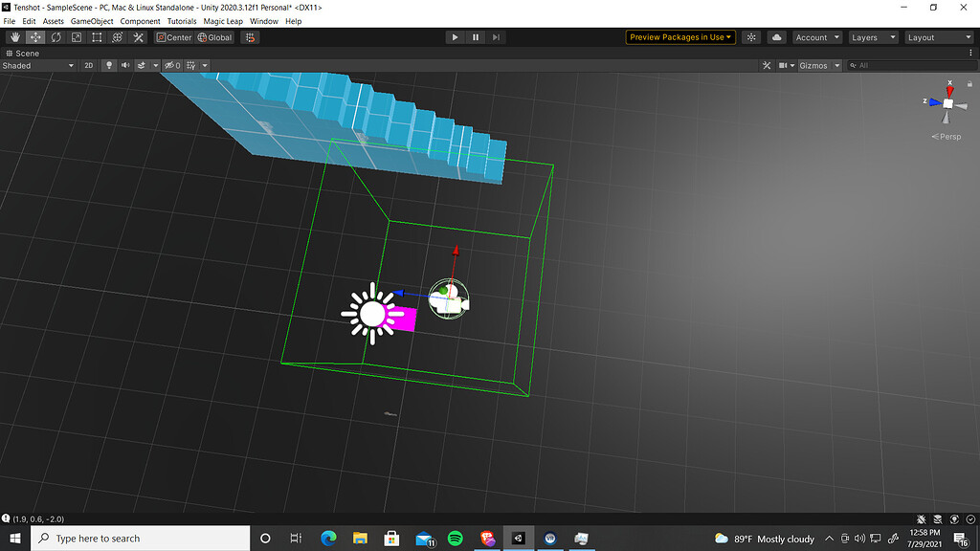The height and width of the screenshot is (551, 980).
Task: Toggle scene lighting on or off
Action: click(108, 65)
